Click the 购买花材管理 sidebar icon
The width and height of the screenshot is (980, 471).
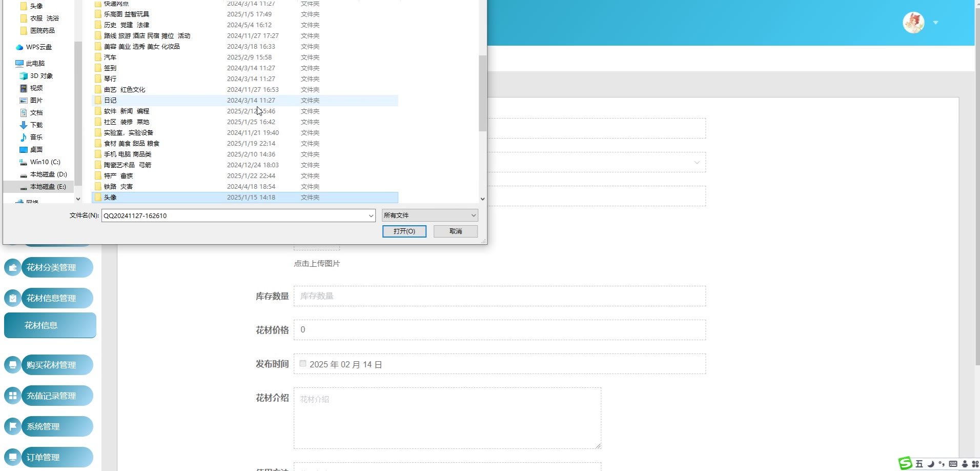[13, 365]
